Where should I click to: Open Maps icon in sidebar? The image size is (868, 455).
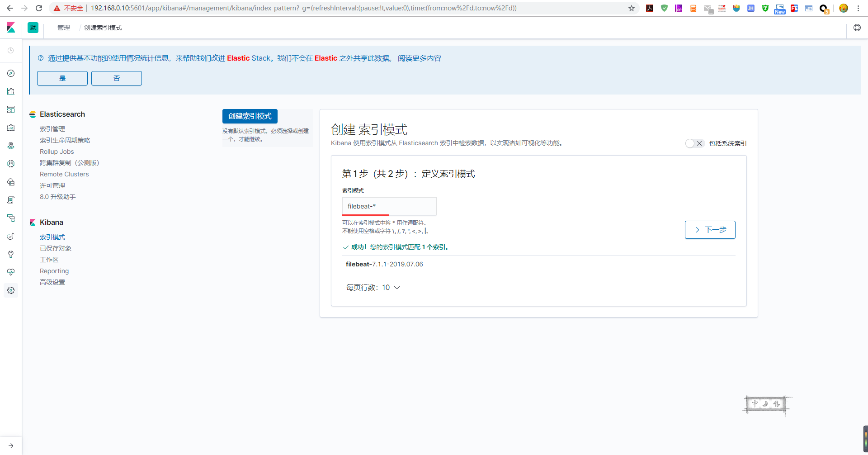(11, 146)
